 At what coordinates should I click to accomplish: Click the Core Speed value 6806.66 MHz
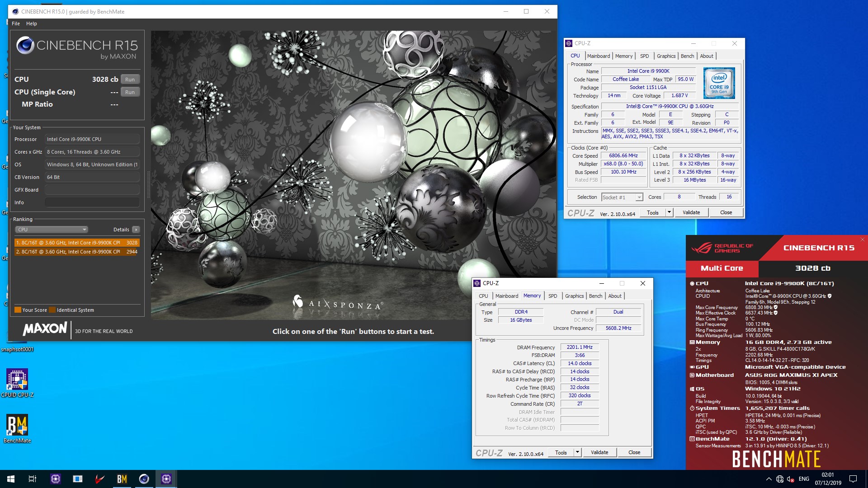click(623, 155)
